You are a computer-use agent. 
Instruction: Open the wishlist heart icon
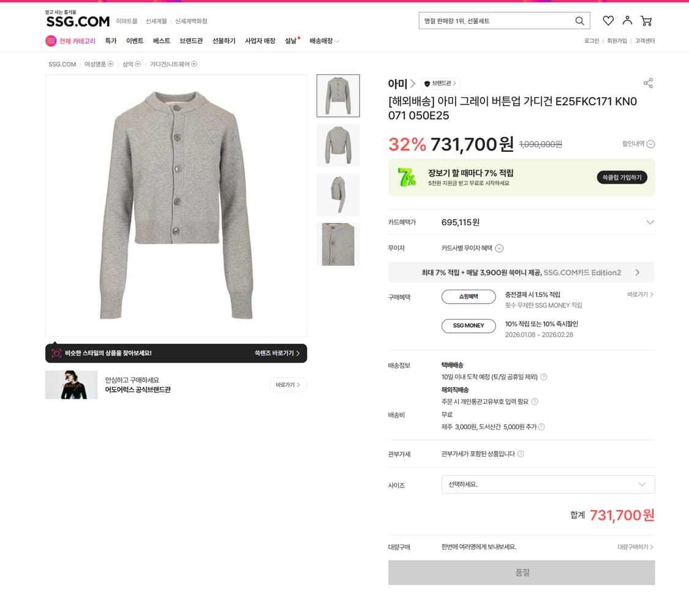pos(608,21)
